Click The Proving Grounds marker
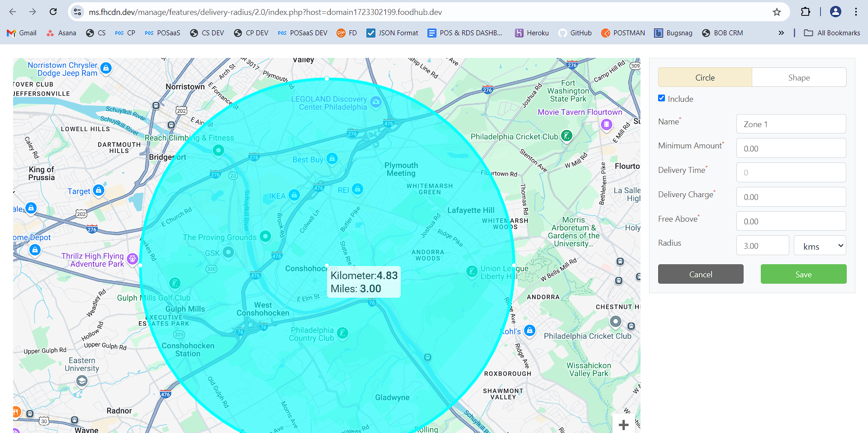The height and width of the screenshot is (433, 868). point(266,236)
